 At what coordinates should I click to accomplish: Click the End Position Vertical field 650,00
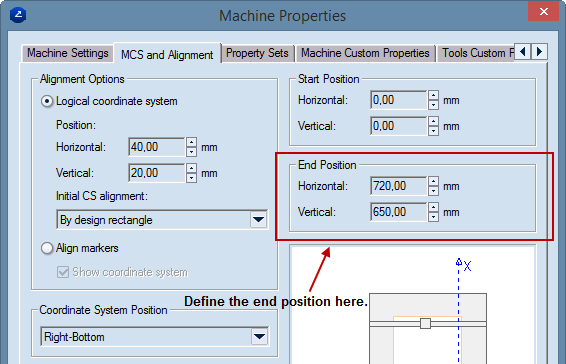pos(399,212)
